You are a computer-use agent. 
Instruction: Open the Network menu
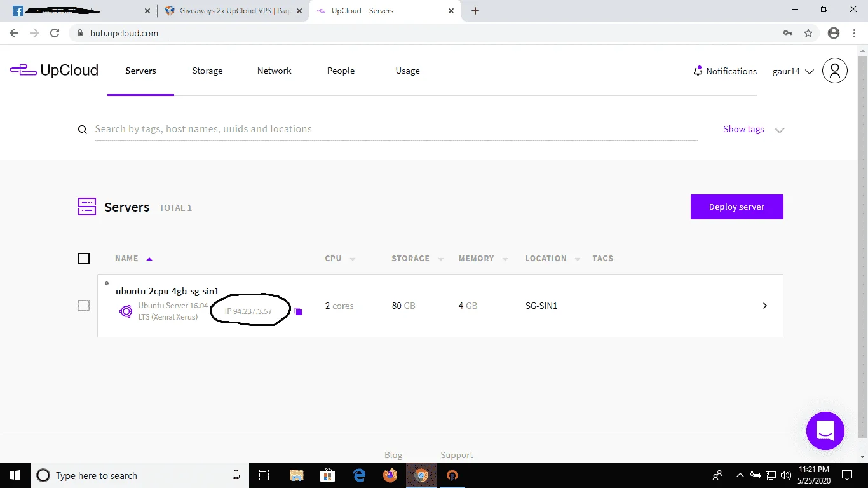(x=274, y=71)
